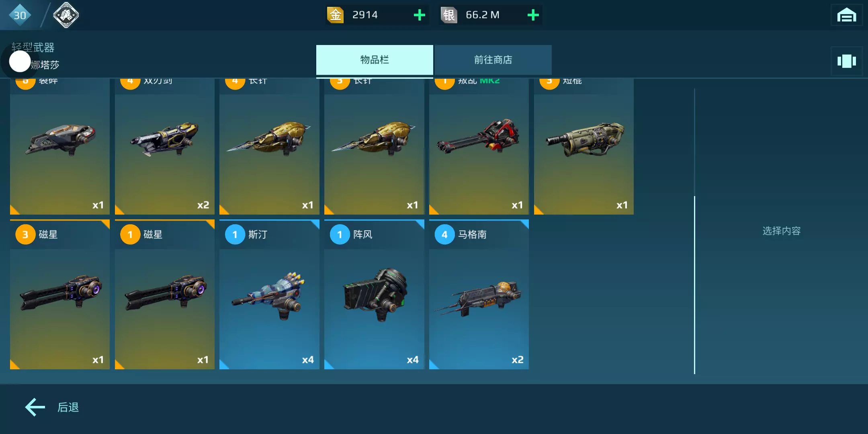Choose the 阵风 weapon card
Image resolution: width=868 pixels, height=434 pixels.
(x=374, y=294)
